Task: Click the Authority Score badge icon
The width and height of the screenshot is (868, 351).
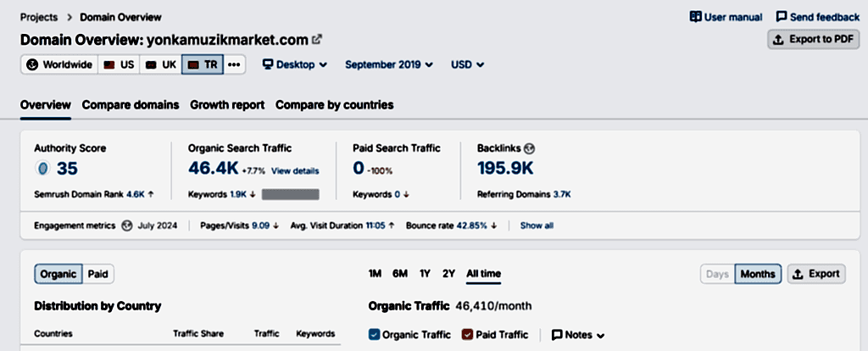Action: pyautogui.click(x=42, y=169)
